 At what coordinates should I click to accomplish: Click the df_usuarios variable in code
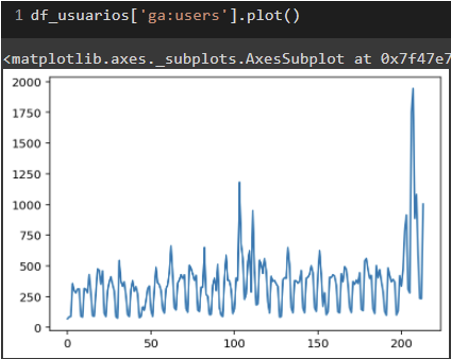(x=80, y=16)
